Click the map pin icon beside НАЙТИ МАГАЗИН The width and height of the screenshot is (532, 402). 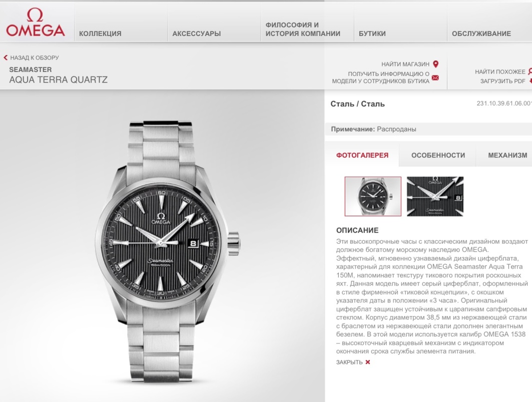coord(436,63)
